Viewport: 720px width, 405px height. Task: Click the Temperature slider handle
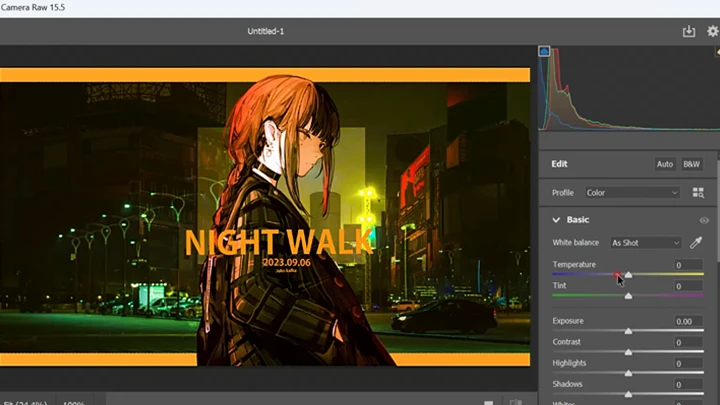(x=628, y=275)
